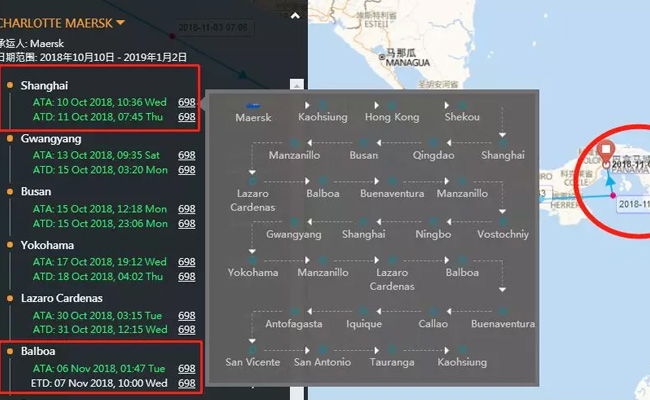Open the CHARLOTTE MAERSK vessel dropdown arrow
Screen dimensions: 650x400
(120, 22)
